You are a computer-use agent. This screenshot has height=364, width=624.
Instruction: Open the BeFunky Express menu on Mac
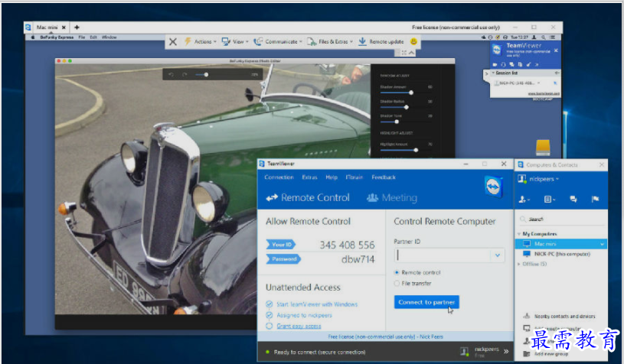click(x=57, y=37)
